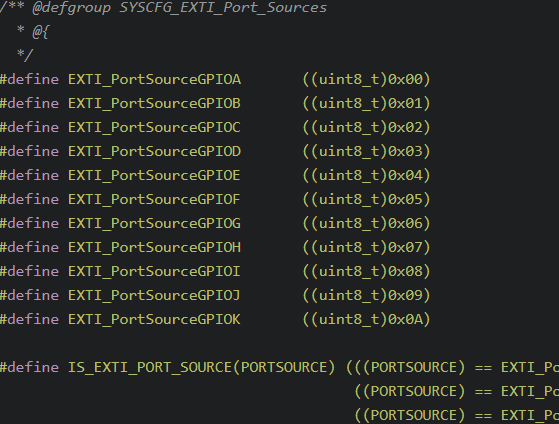Image resolution: width=559 pixels, height=424 pixels.
Task: Click the 0x05 value for GPIOF
Action: click(x=405, y=199)
